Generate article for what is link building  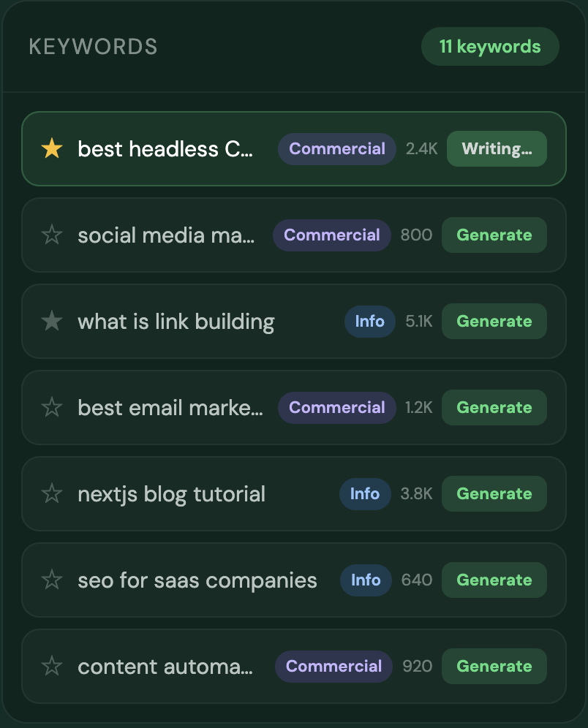tap(494, 322)
